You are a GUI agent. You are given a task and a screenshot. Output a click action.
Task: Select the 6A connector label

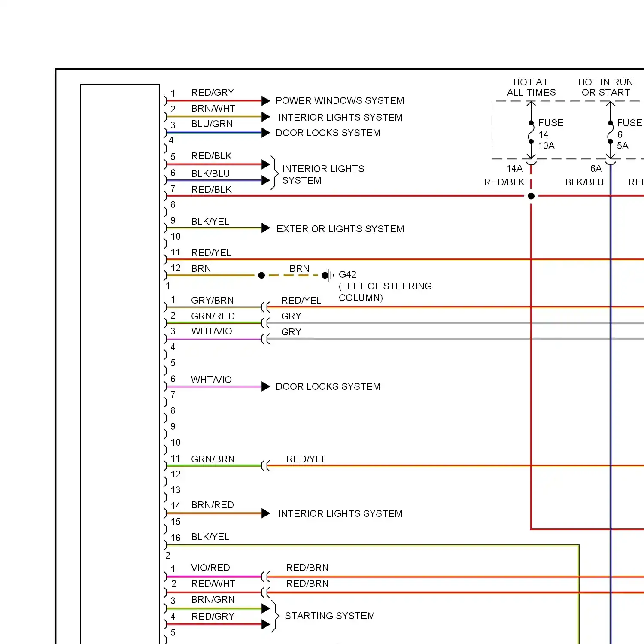[596, 168]
